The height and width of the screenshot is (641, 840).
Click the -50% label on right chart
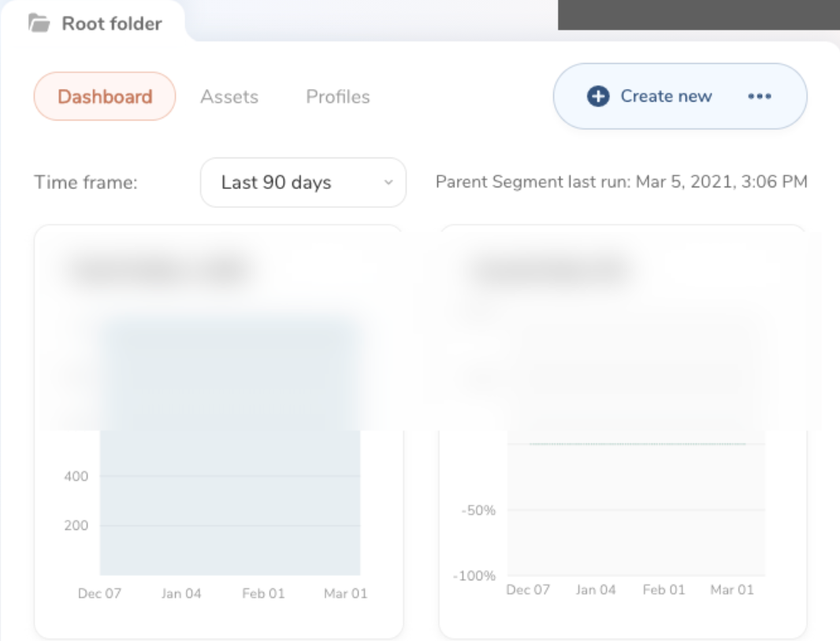[x=478, y=510]
